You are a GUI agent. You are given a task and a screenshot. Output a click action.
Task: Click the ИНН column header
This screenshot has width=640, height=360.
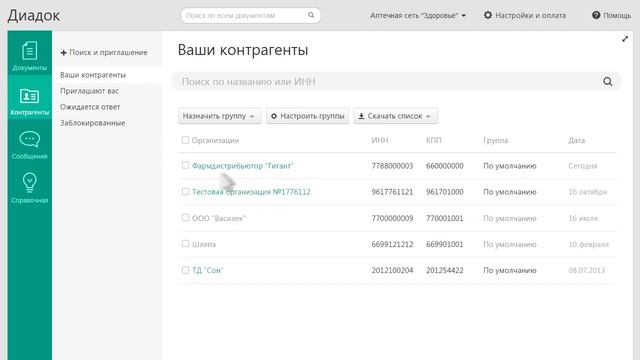point(380,140)
